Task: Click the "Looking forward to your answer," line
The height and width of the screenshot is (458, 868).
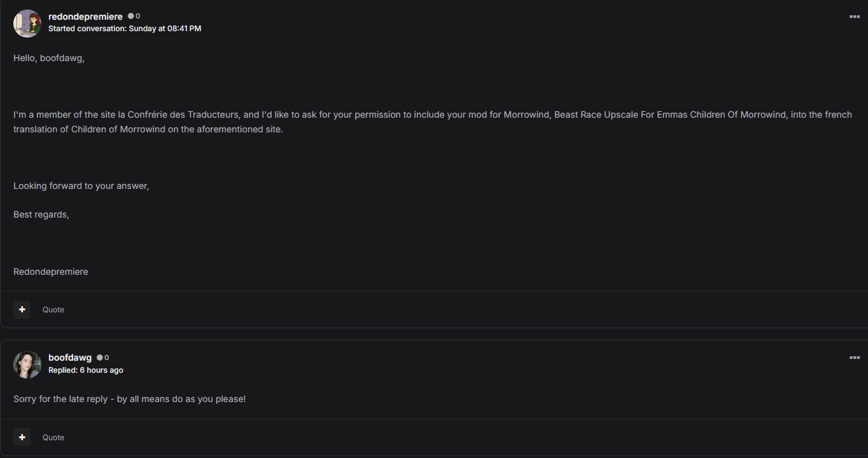Action: point(81,186)
